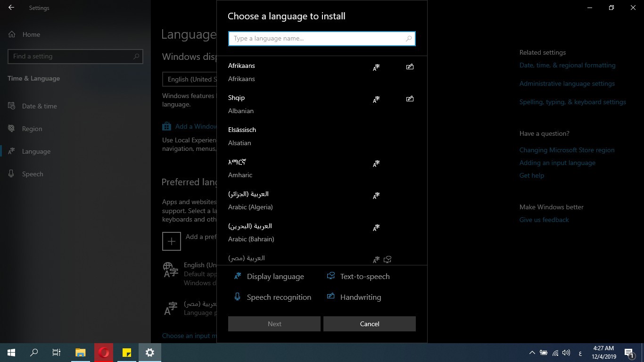Click the keyboard input language indicator in the tray
The image size is (644, 362).
(580, 353)
